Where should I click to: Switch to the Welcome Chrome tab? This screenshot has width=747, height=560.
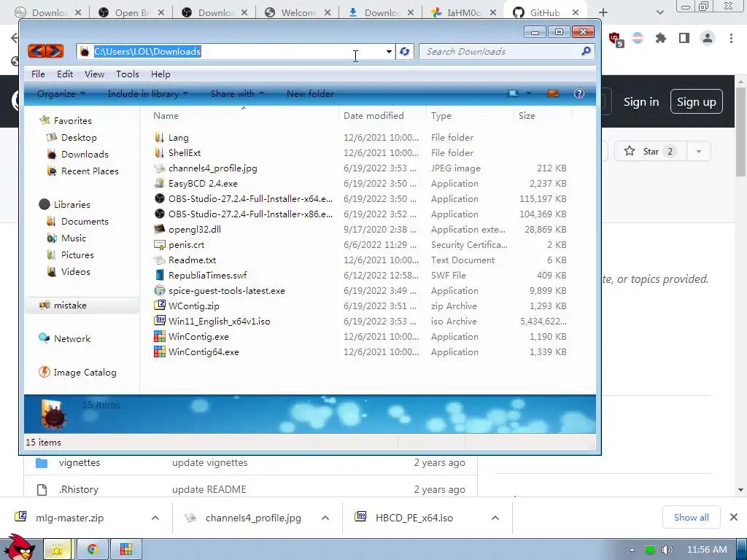point(298,12)
